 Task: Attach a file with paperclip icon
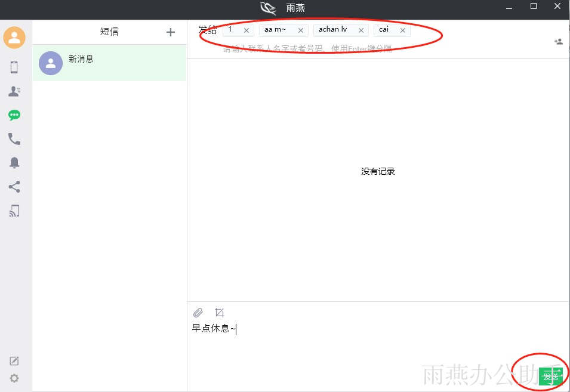click(x=198, y=313)
